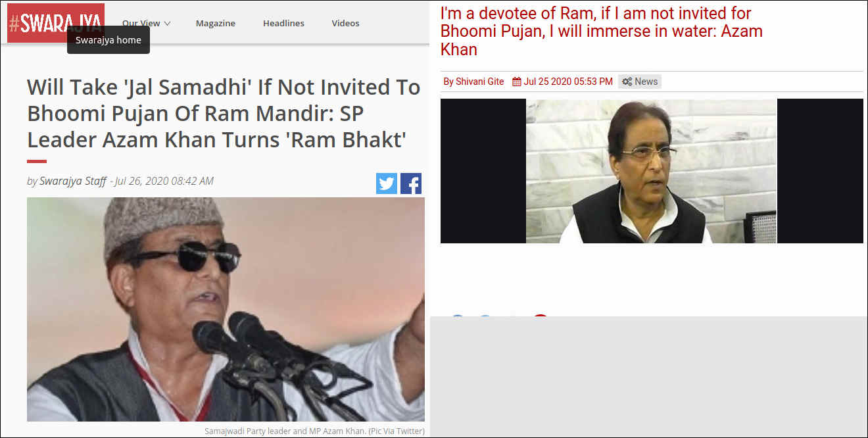The height and width of the screenshot is (438, 868).
Task: Click the News category tag
Action: [640, 82]
